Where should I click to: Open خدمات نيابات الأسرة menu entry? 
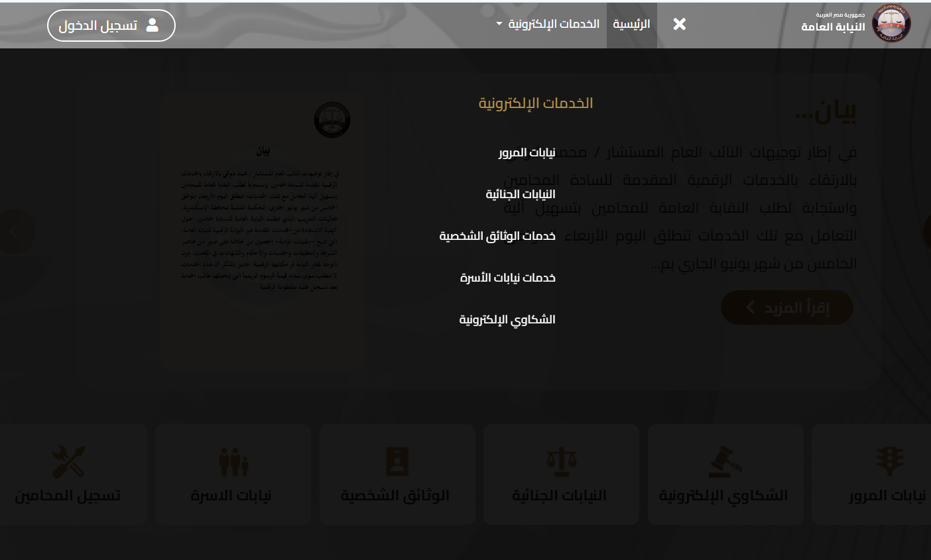(x=507, y=278)
